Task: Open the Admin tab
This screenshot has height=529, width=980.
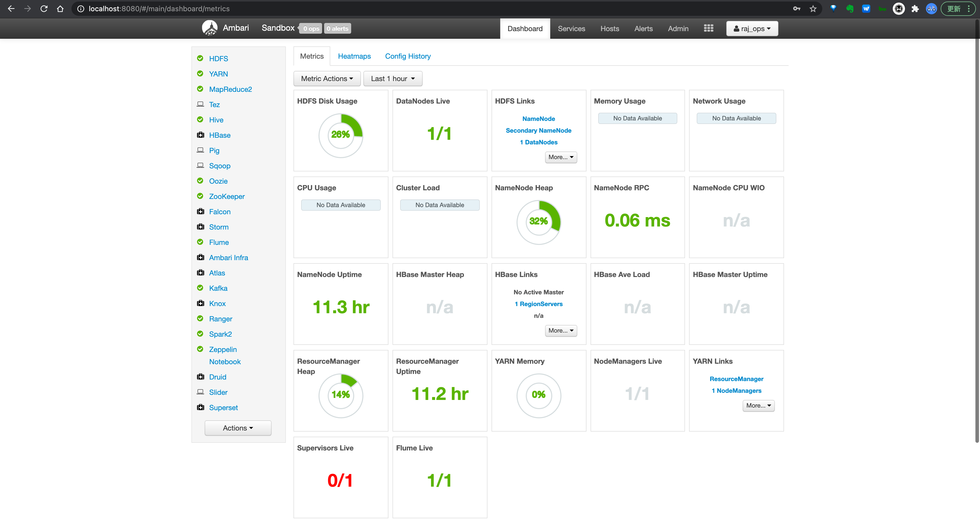Action: click(678, 29)
